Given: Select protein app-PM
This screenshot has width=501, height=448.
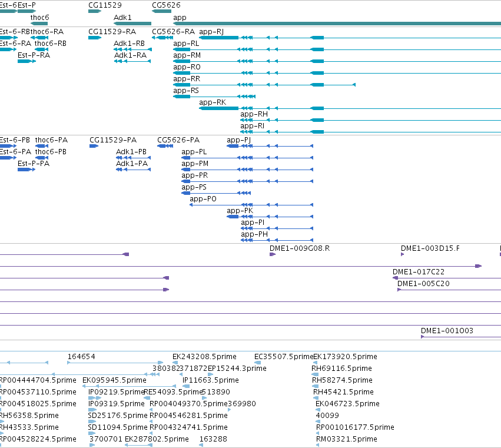Looking at the screenshot, I should coord(195,164).
